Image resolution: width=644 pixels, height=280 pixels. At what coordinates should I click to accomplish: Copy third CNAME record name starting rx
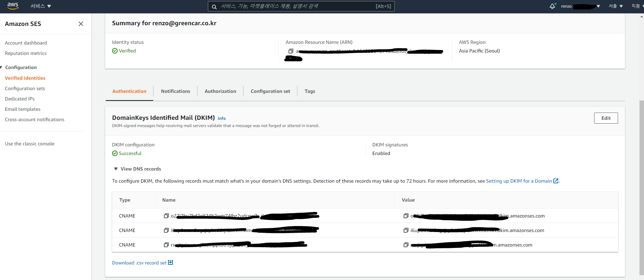(x=166, y=245)
